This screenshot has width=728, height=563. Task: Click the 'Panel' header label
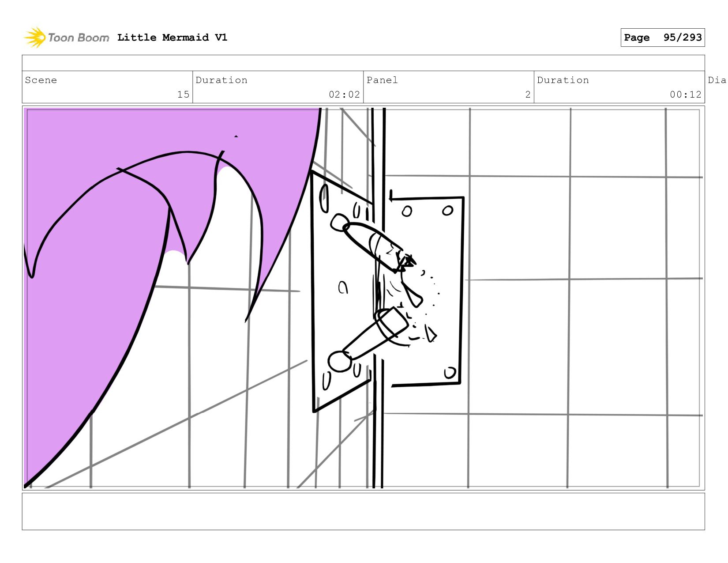point(382,80)
